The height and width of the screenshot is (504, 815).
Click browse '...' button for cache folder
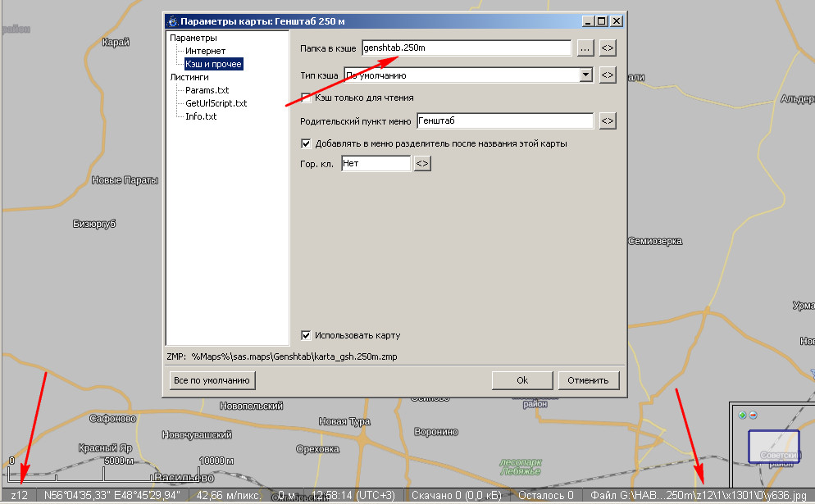pyautogui.click(x=585, y=48)
